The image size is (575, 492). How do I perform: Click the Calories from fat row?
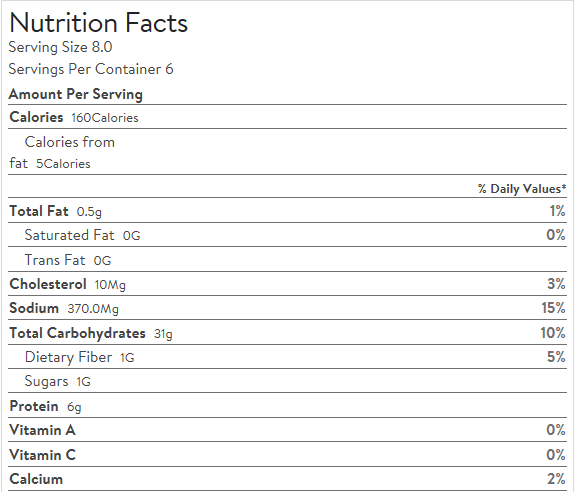click(x=288, y=152)
